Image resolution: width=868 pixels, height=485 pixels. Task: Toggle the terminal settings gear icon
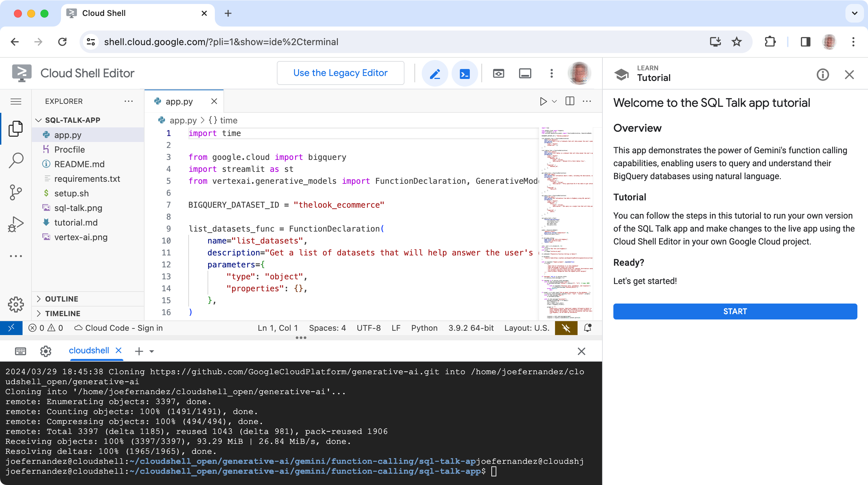[x=46, y=350]
